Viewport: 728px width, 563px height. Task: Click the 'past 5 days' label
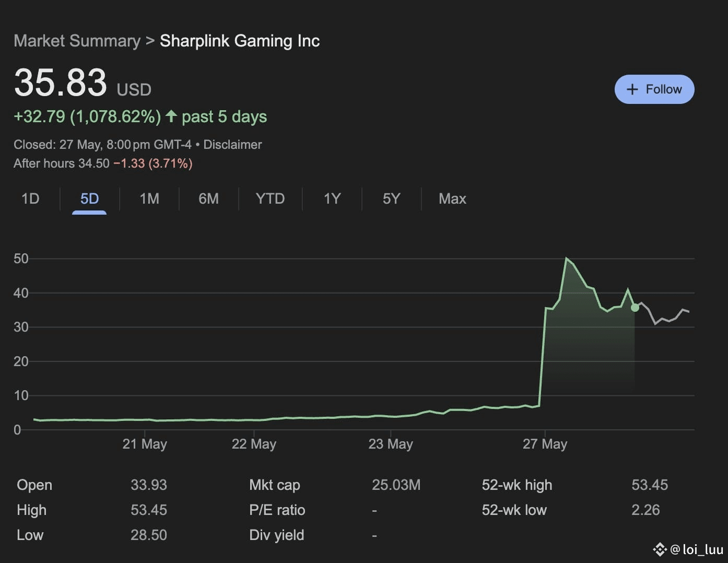(x=224, y=116)
